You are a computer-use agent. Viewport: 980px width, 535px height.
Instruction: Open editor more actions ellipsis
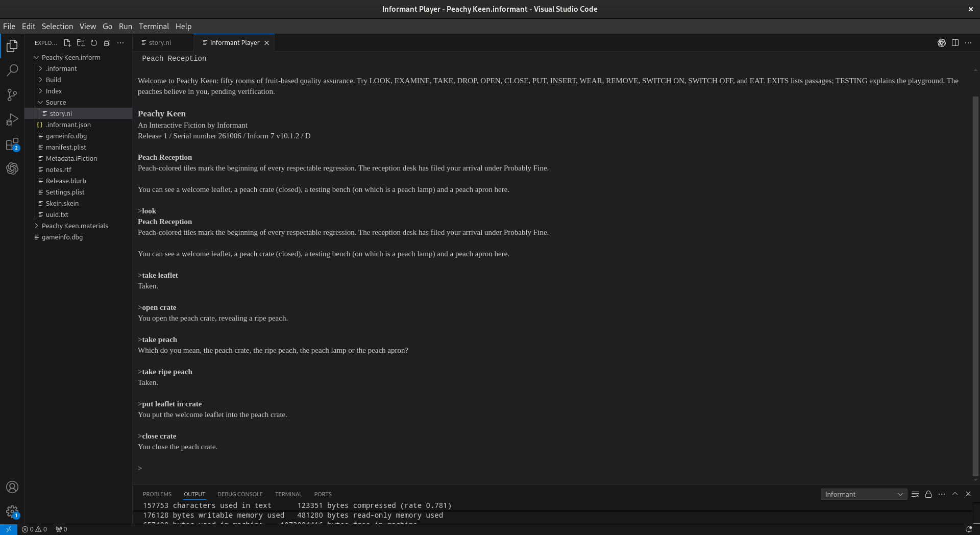tap(968, 43)
